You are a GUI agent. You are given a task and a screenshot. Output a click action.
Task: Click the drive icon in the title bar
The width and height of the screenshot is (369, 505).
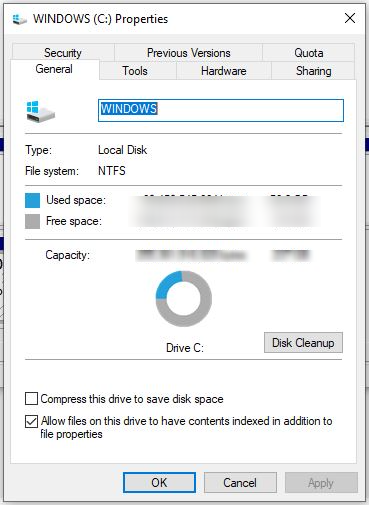(x=19, y=19)
